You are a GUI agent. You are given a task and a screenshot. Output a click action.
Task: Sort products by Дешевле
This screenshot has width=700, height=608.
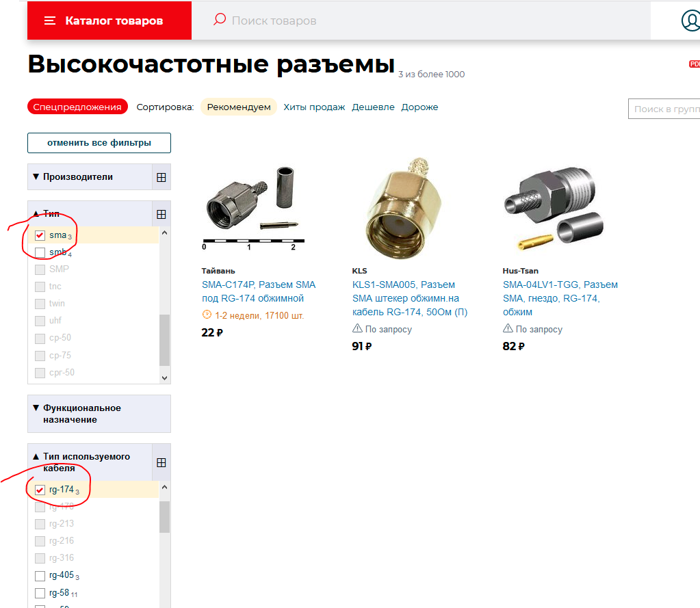[373, 107]
